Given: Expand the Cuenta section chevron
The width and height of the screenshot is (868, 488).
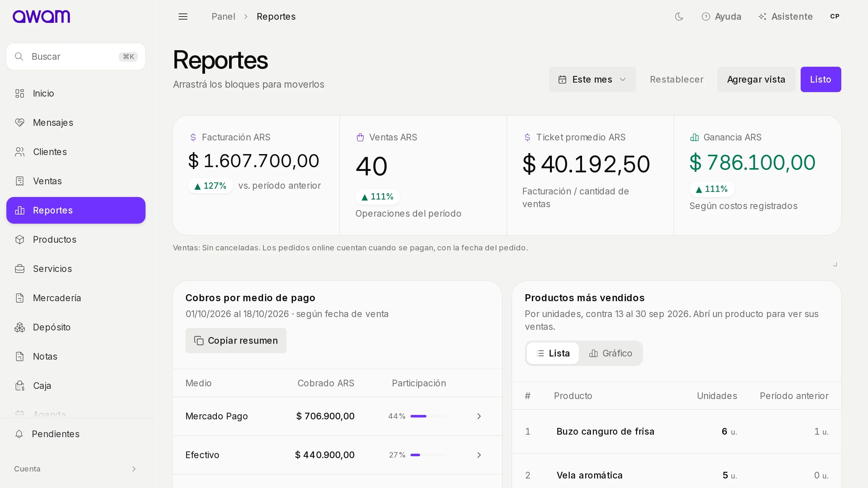Looking at the screenshot, I should [134, 469].
